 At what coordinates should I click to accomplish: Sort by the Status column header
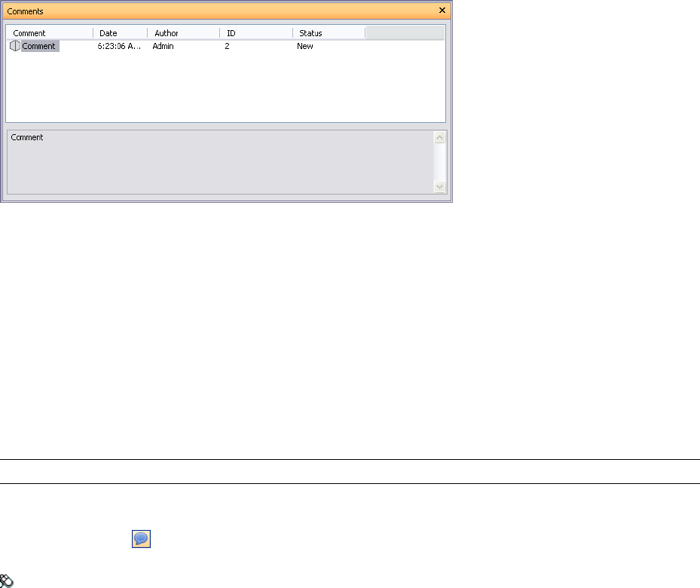tap(329, 33)
